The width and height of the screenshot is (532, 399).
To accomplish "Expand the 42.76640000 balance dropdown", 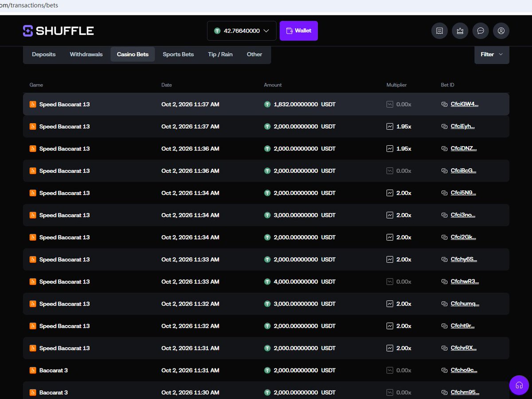I will pyautogui.click(x=242, y=31).
